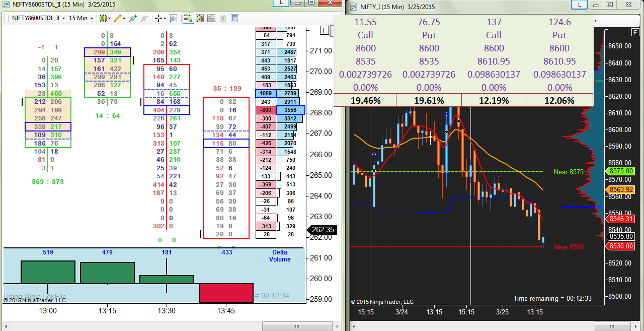Click the 3556 highlighted volume profile cell
This screenshot has width=644, height=331.
coord(290,110)
